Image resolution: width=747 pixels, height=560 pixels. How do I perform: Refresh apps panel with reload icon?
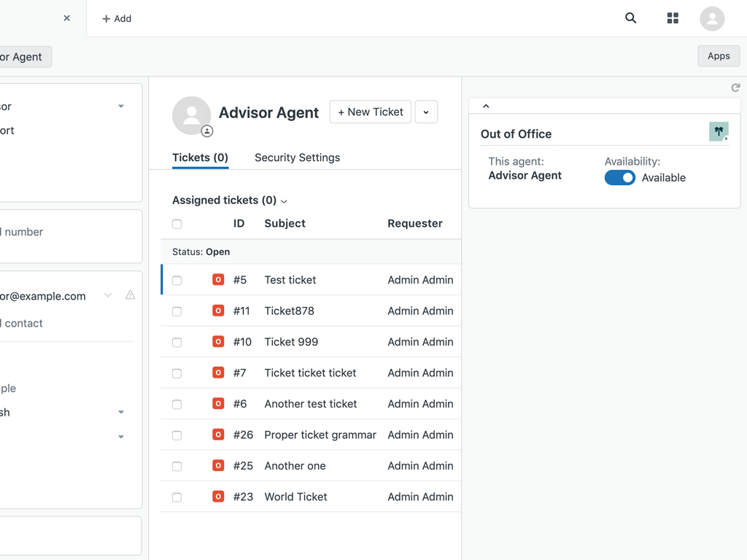tap(735, 87)
